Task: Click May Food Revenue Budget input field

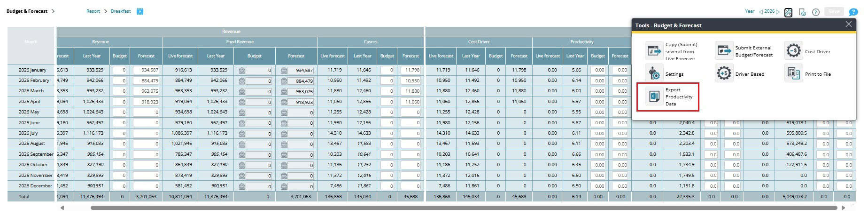Action: click(259, 113)
